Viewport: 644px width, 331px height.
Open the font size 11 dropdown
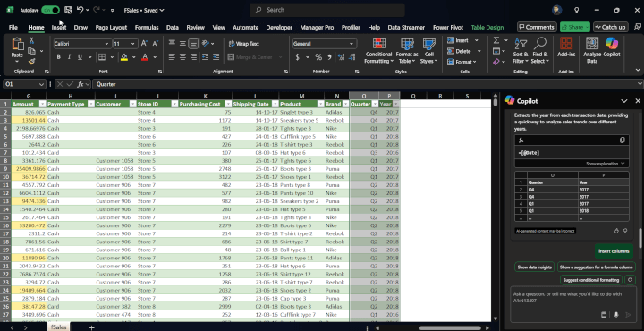click(133, 44)
